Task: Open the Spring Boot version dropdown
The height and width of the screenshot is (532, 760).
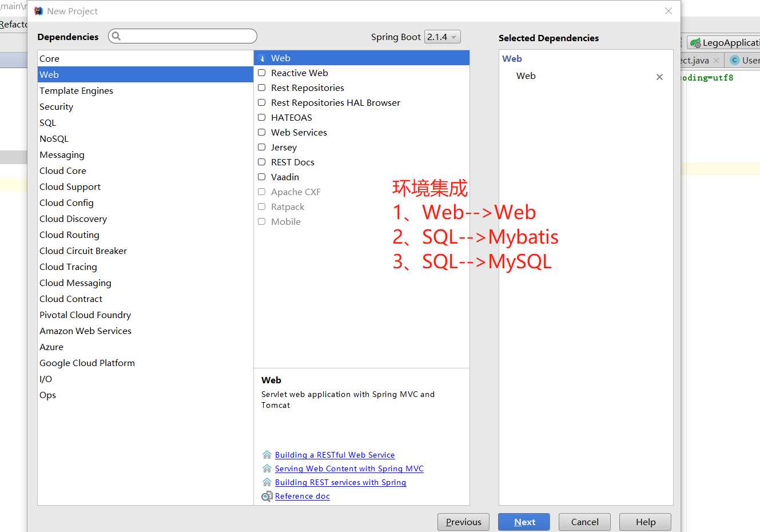Action: pos(442,37)
